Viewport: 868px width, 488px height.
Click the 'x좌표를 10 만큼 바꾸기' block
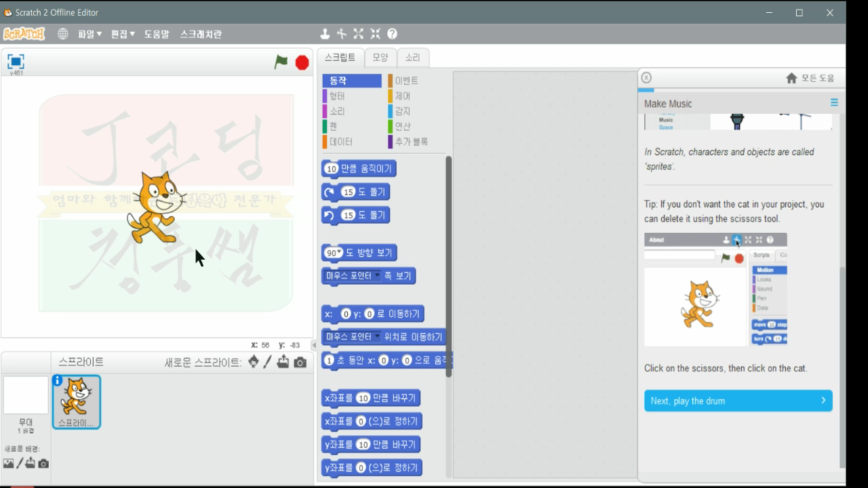[371, 399]
